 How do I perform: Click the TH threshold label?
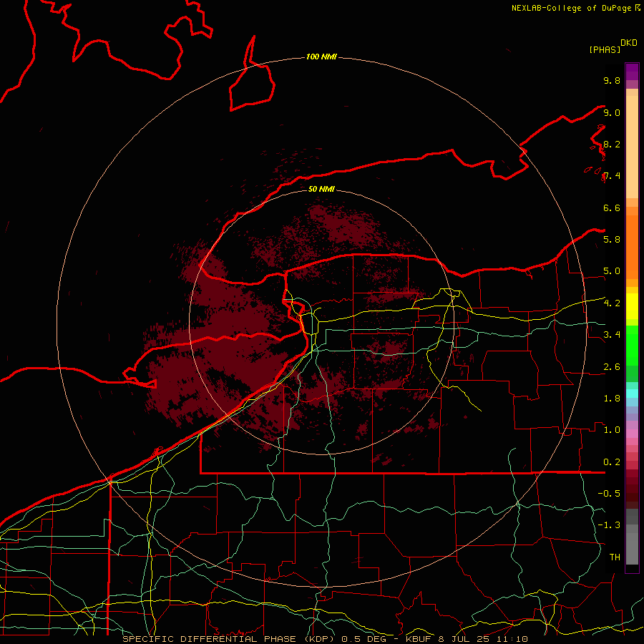[615, 557]
